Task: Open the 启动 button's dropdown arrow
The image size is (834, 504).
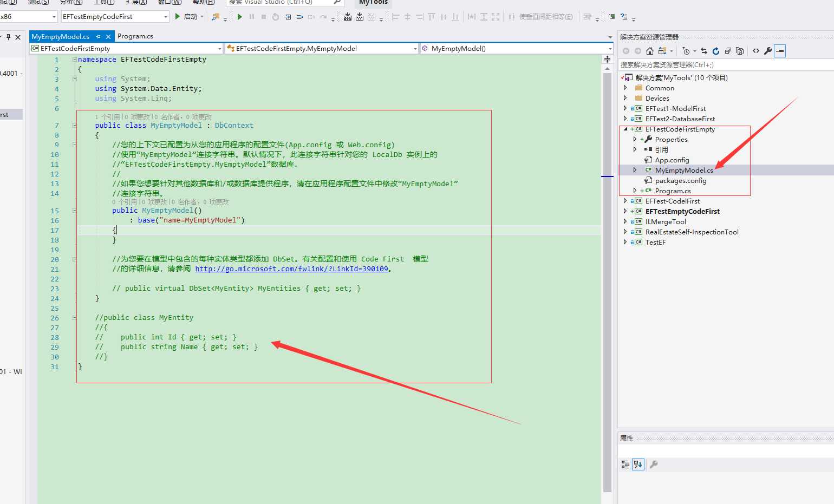Action: tap(202, 17)
